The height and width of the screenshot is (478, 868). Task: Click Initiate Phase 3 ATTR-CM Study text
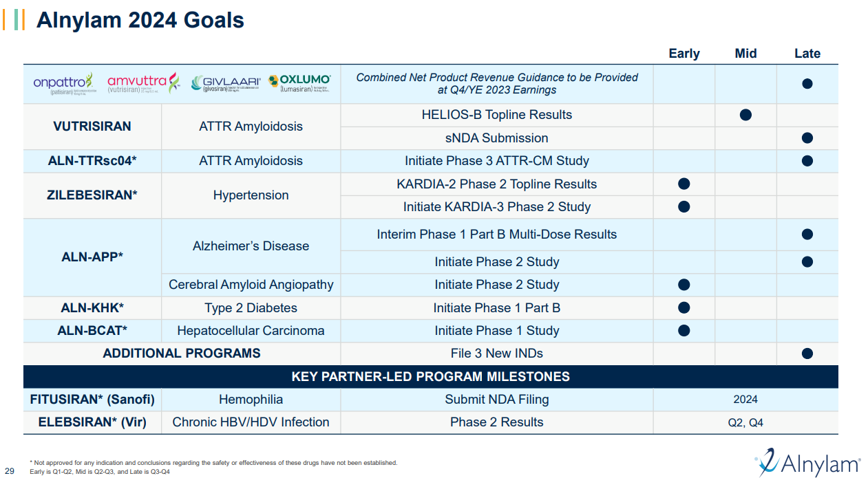pos(497,161)
